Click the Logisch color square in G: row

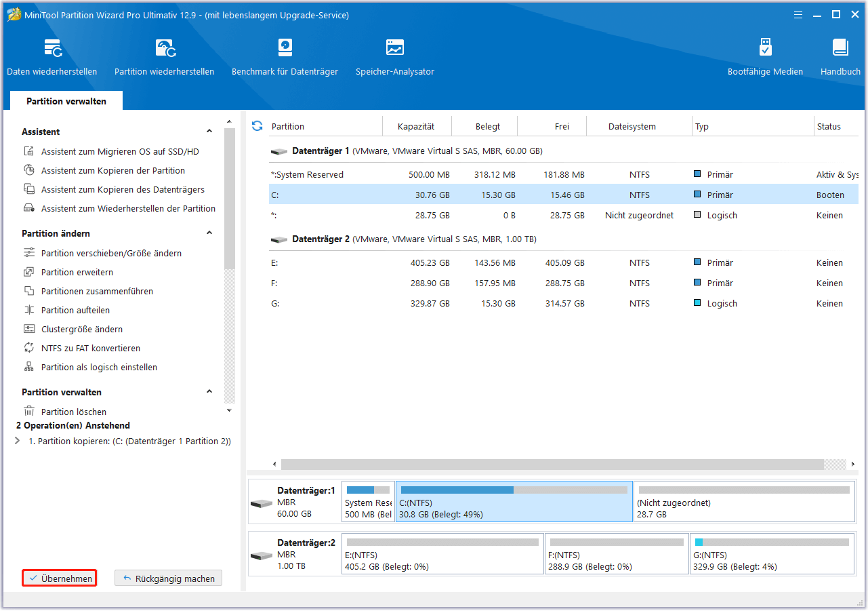tap(698, 304)
